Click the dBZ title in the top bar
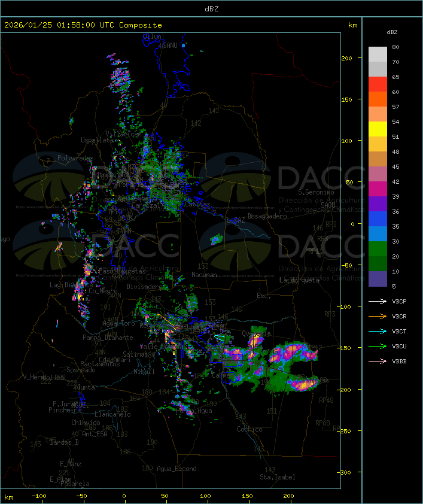Viewport: 423px width, 504px height. [x=212, y=9]
